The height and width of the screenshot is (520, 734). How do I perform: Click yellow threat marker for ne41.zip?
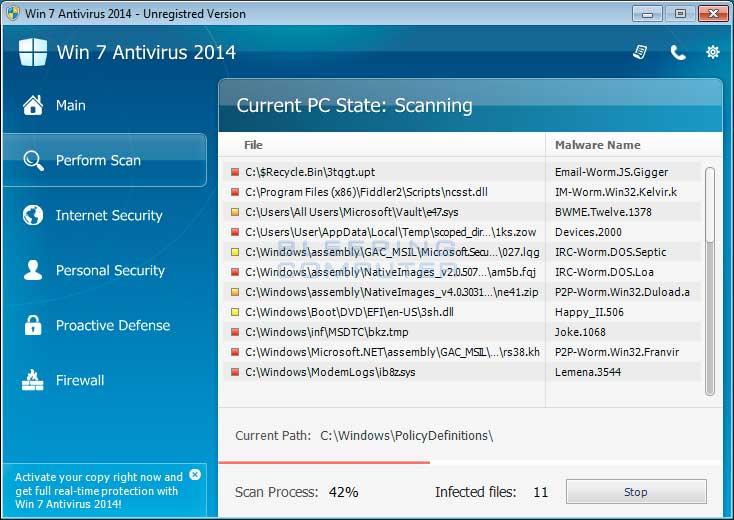pyautogui.click(x=235, y=292)
